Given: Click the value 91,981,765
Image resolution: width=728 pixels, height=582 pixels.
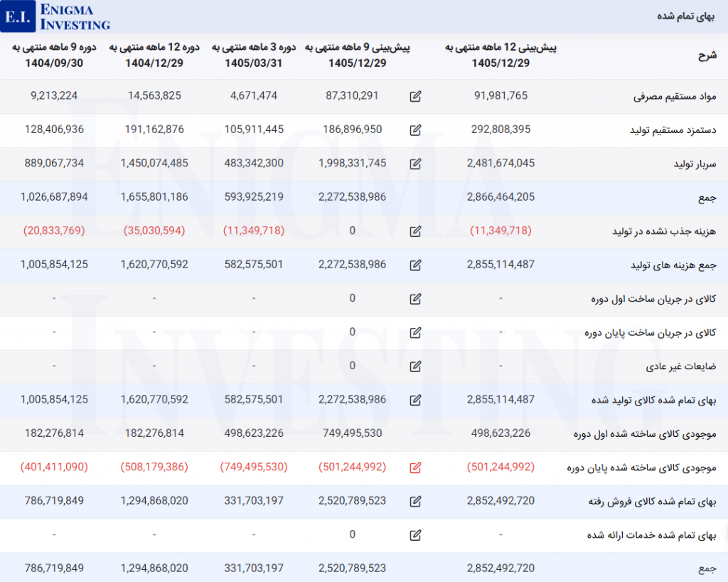Looking at the screenshot, I should [501, 95].
